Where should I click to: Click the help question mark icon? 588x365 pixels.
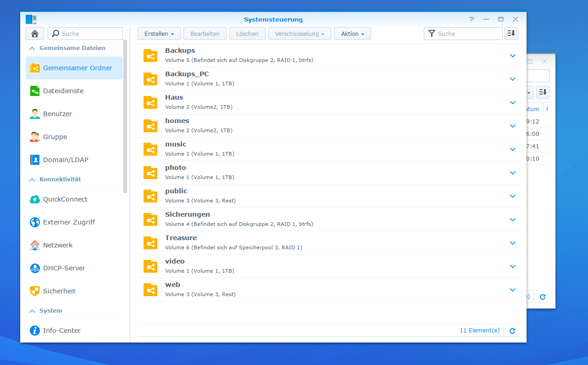pyautogui.click(x=472, y=19)
